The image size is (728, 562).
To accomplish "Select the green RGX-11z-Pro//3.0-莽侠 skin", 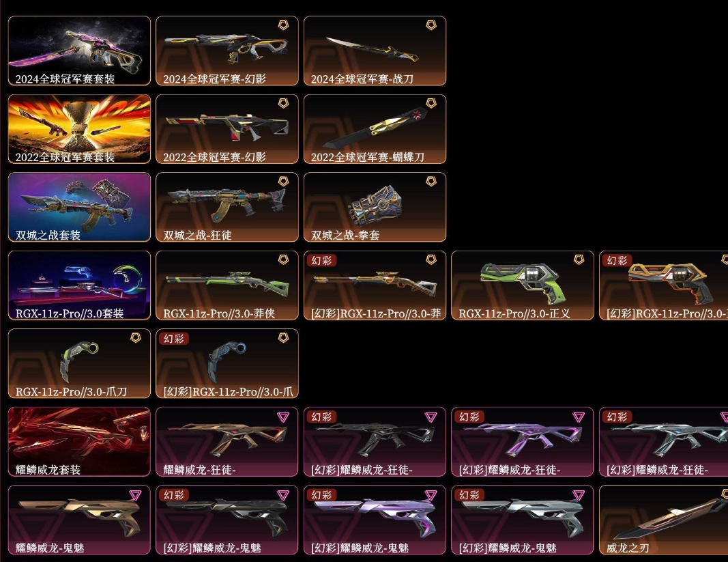I will [227, 285].
